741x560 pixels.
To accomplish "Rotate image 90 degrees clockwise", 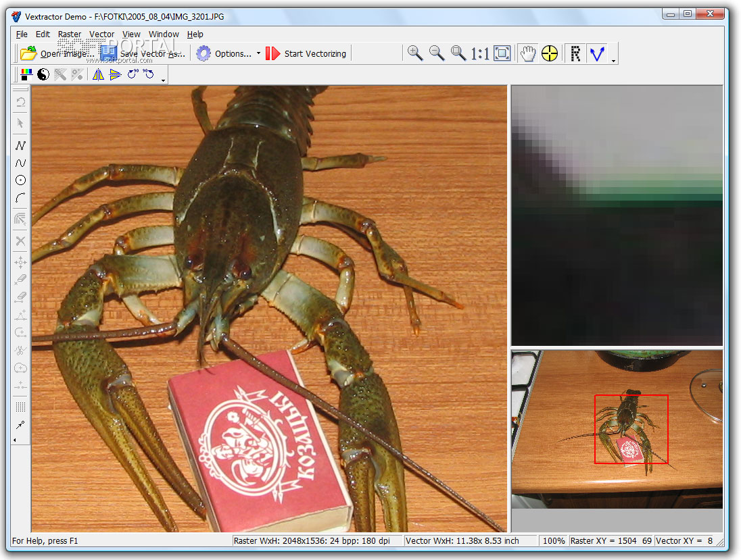I will coord(133,74).
